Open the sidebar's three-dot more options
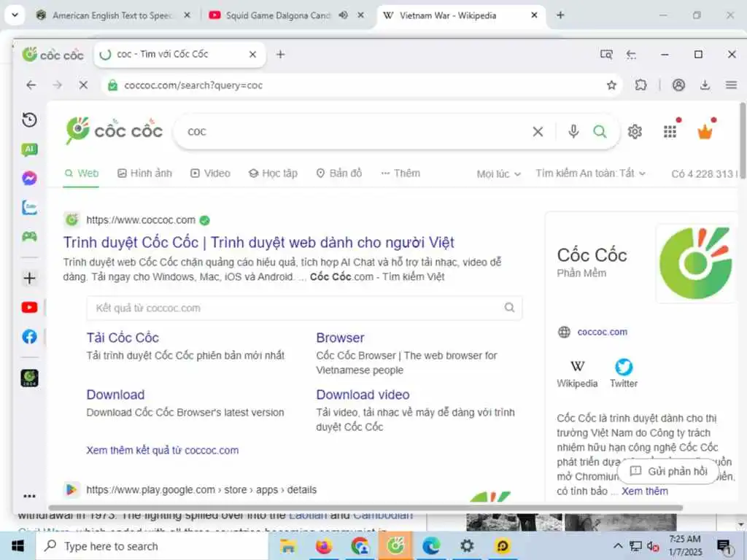The image size is (747, 560). coord(29,496)
